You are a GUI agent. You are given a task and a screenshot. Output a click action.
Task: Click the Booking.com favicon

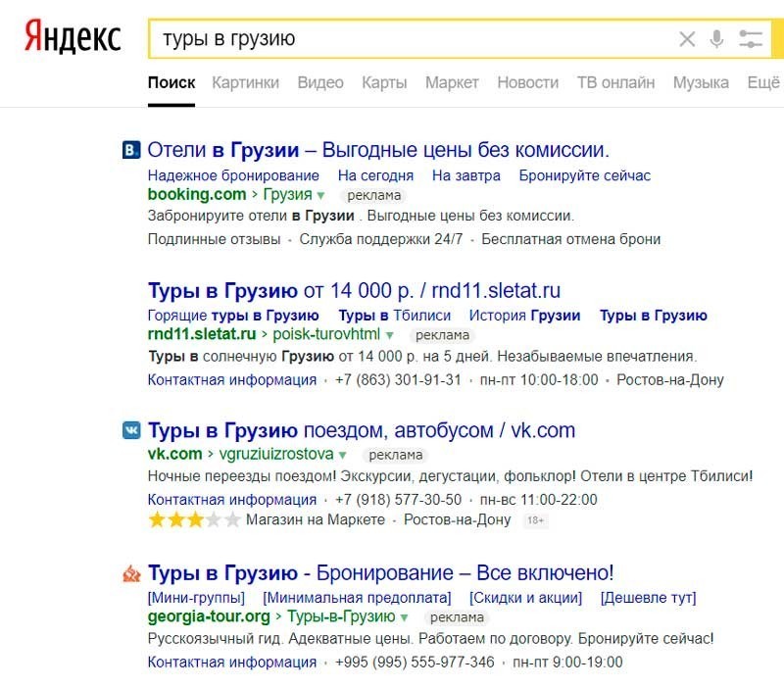131,150
